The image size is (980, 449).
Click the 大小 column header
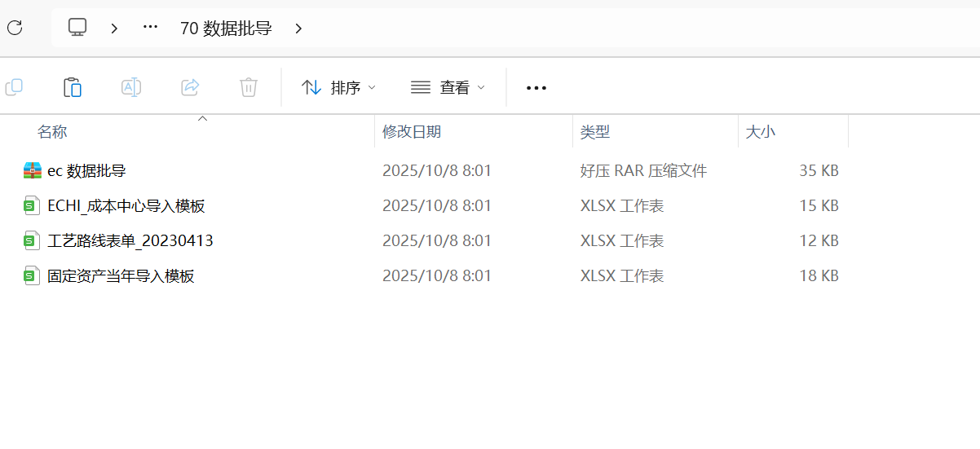tap(761, 132)
